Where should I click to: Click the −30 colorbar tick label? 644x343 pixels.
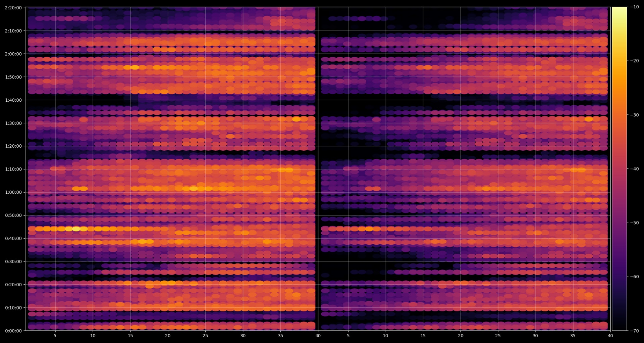(635, 115)
